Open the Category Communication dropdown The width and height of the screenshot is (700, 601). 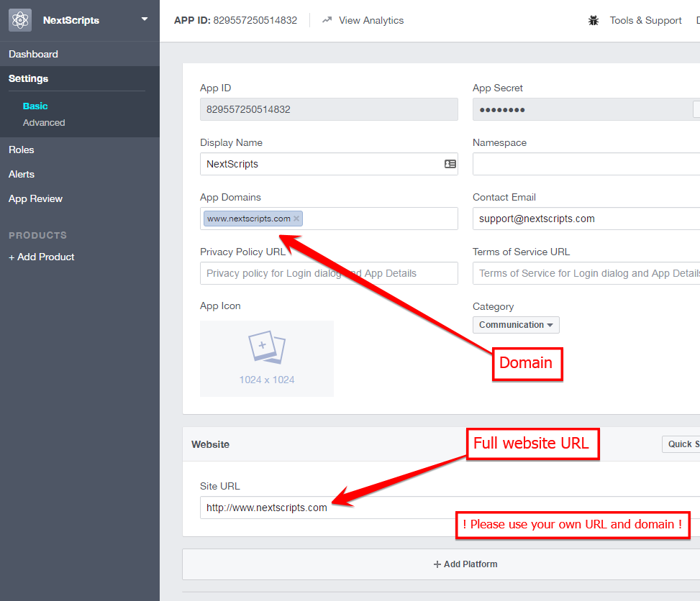[516, 325]
